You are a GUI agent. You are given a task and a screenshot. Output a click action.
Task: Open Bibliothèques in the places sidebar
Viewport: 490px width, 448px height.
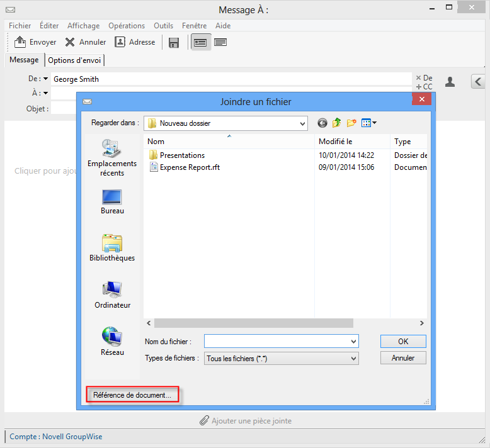112,248
